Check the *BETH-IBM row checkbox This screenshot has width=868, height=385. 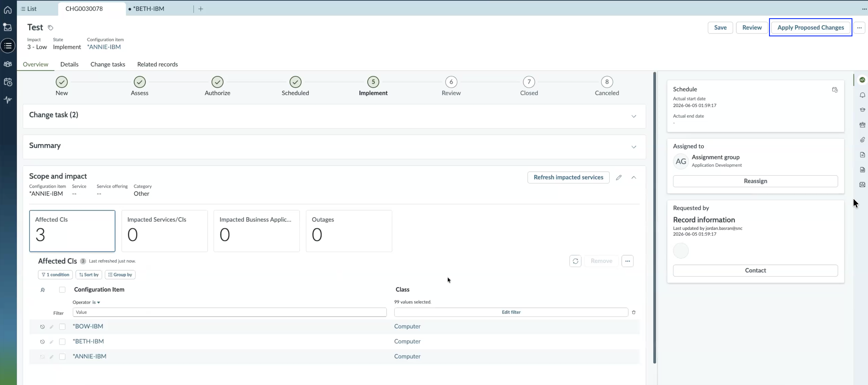coord(62,341)
